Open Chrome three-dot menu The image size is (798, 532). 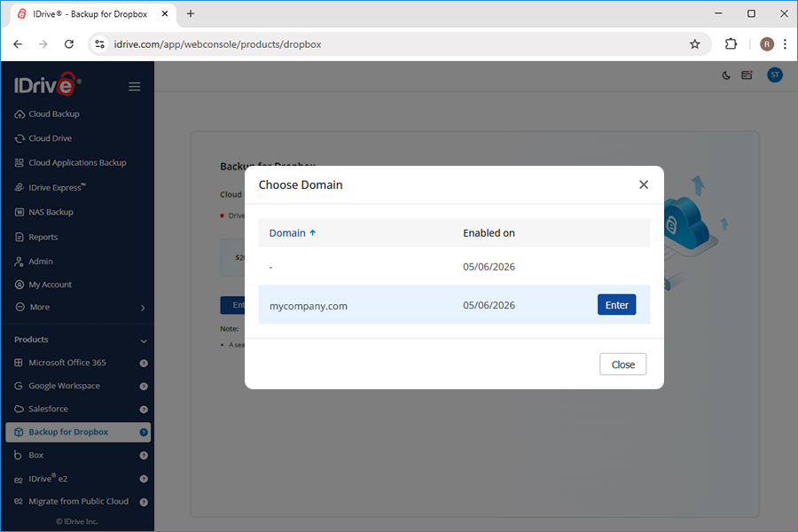pyautogui.click(x=786, y=44)
